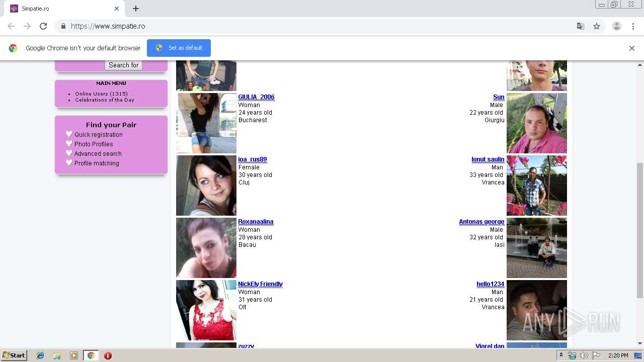Click heart icon beside Advanced search
Image resolution: width=644 pixels, height=362 pixels.
69,153
